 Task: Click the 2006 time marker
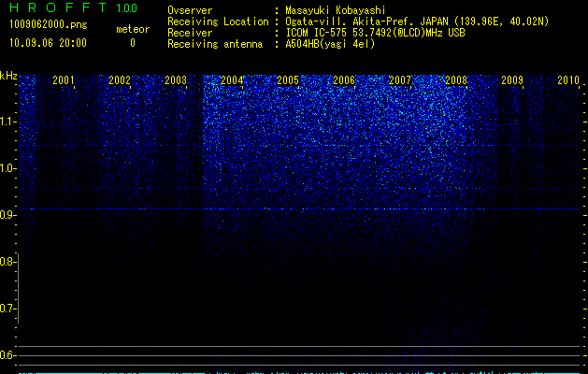click(x=344, y=80)
